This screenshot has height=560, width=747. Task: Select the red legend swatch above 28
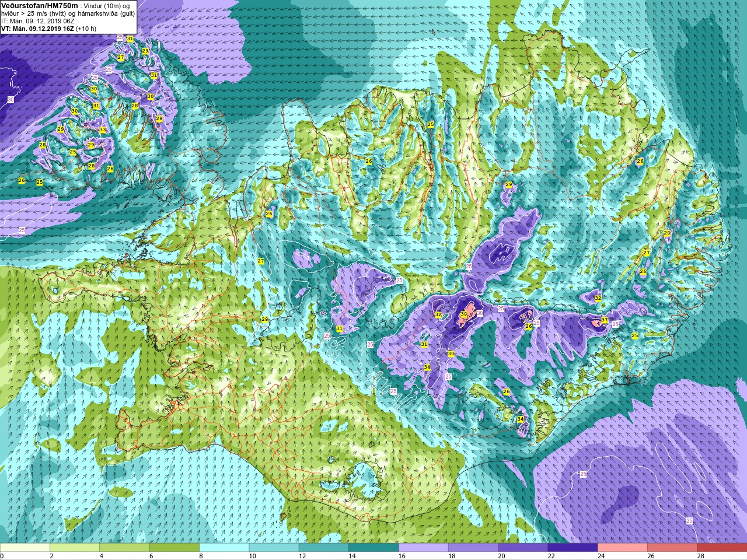click(722, 548)
